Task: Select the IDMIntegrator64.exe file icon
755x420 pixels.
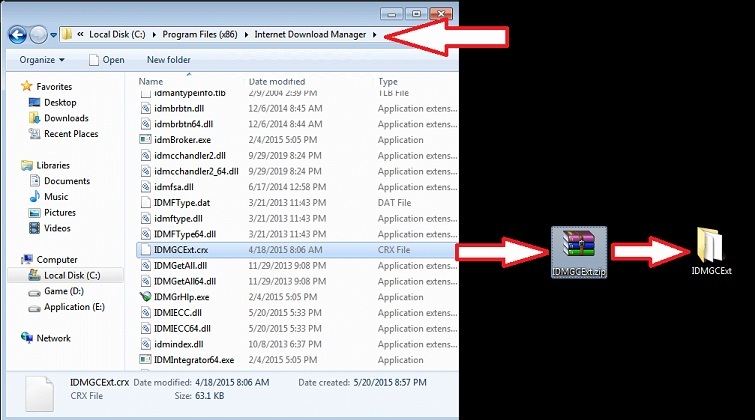Action: pos(145,360)
